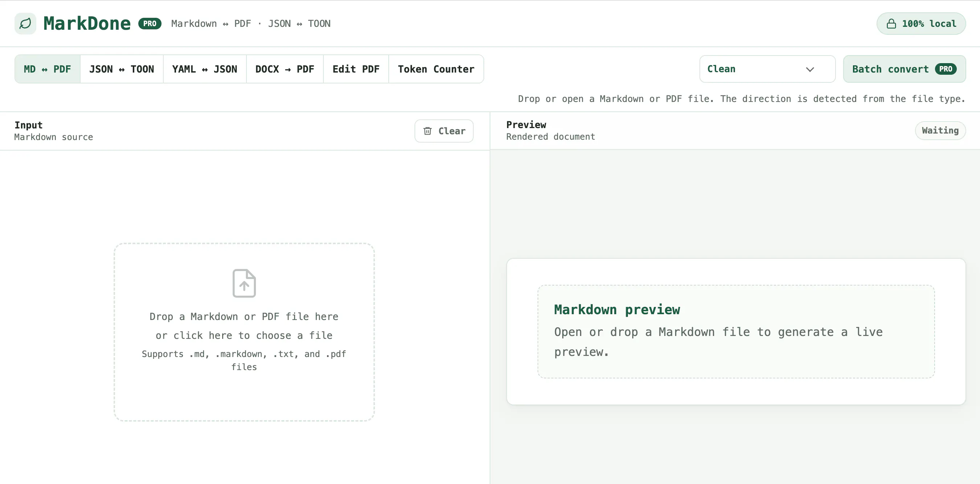Open the JSON ↔ TOON tab
The height and width of the screenshot is (484, 980).
click(122, 69)
